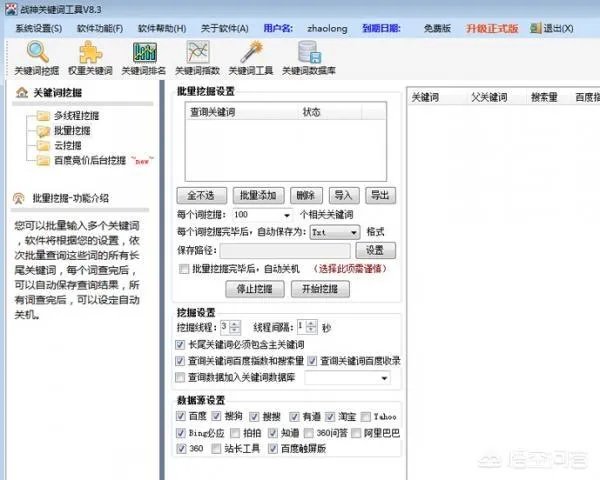The height and width of the screenshot is (480, 600).
Task: Click the 多线程挖掘 folder icon
Action: tap(43, 116)
